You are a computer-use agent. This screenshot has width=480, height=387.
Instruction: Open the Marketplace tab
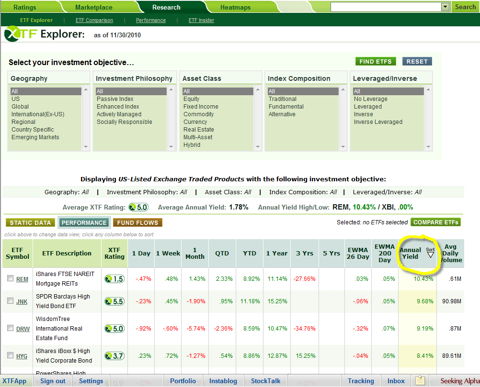point(94,7)
